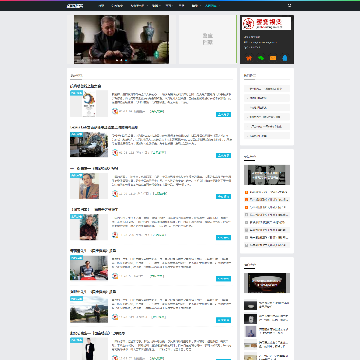Click the blue read-more button of the brown jacket article

(223, 196)
